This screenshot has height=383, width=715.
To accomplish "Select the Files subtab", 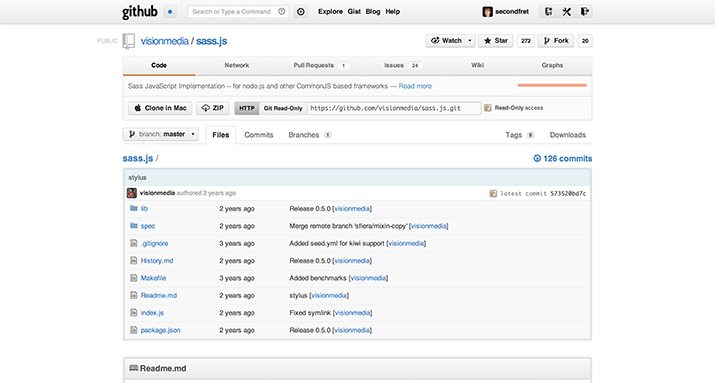I will point(221,135).
